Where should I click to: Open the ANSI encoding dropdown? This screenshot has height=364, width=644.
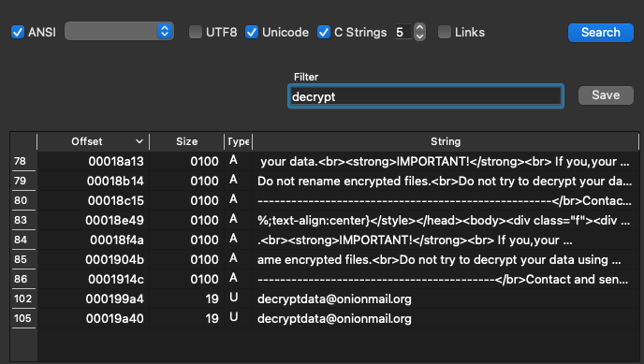(119, 31)
